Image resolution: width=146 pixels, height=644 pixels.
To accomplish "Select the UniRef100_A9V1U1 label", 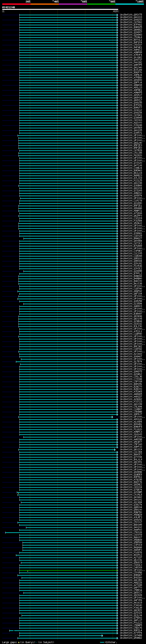I will (131, 419).
